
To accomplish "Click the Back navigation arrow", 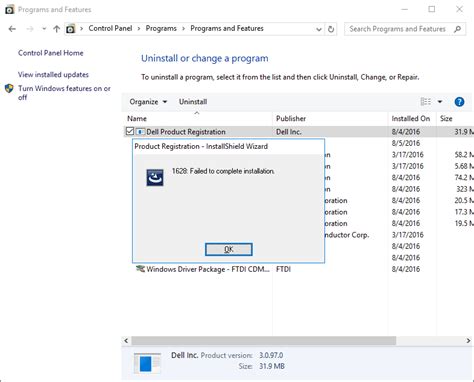I will pyautogui.click(x=12, y=29).
